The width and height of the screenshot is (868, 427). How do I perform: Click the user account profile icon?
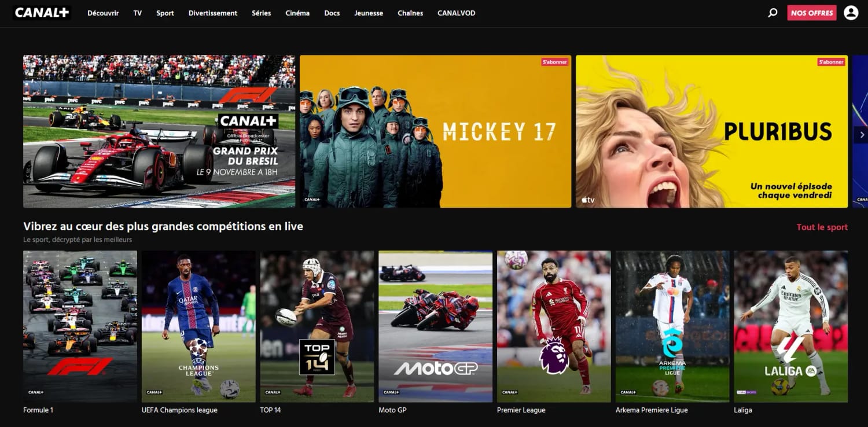pyautogui.click(x=849, y=12)
